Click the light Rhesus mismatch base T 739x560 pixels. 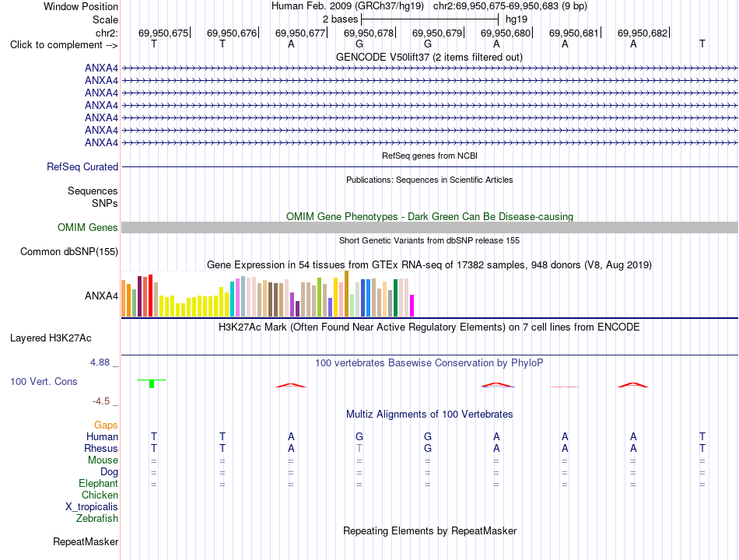359,448
